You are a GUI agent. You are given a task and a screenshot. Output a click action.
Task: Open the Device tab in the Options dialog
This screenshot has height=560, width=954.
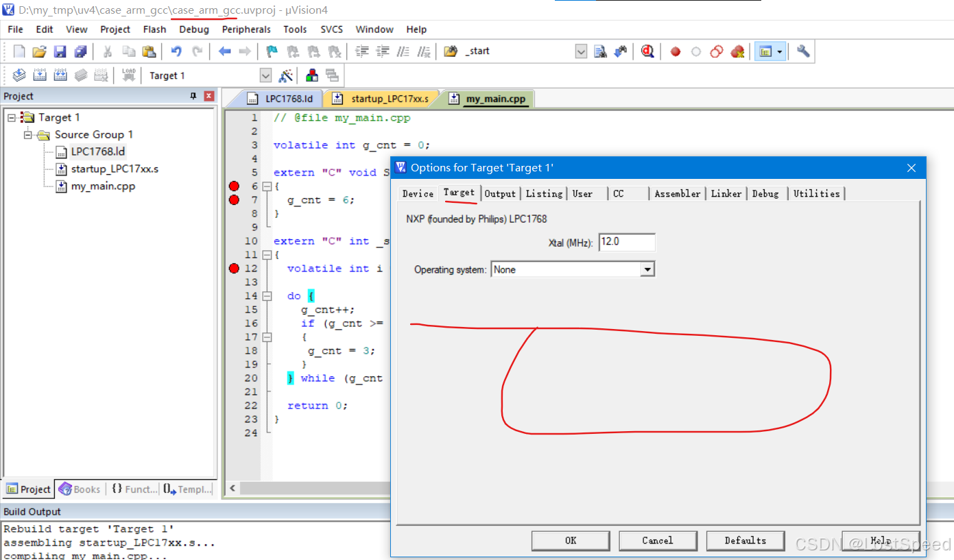point(418,194)
